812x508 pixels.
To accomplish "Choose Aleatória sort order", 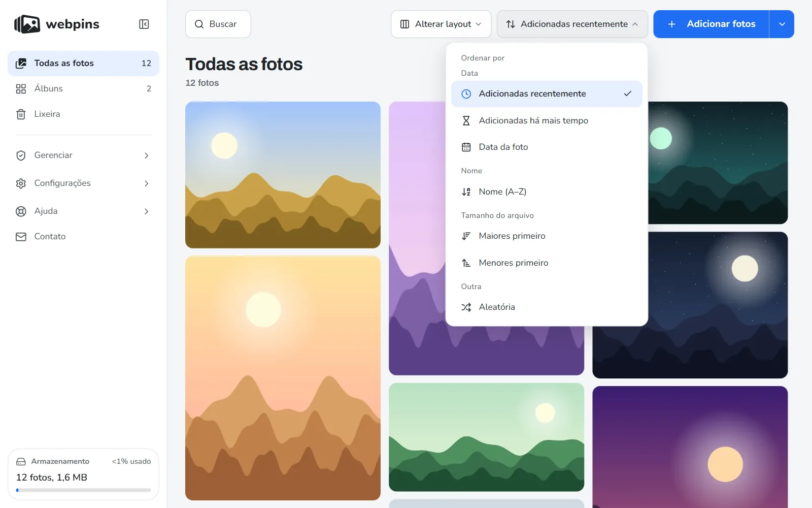I will pyautogui.click(x=547, y=307).
